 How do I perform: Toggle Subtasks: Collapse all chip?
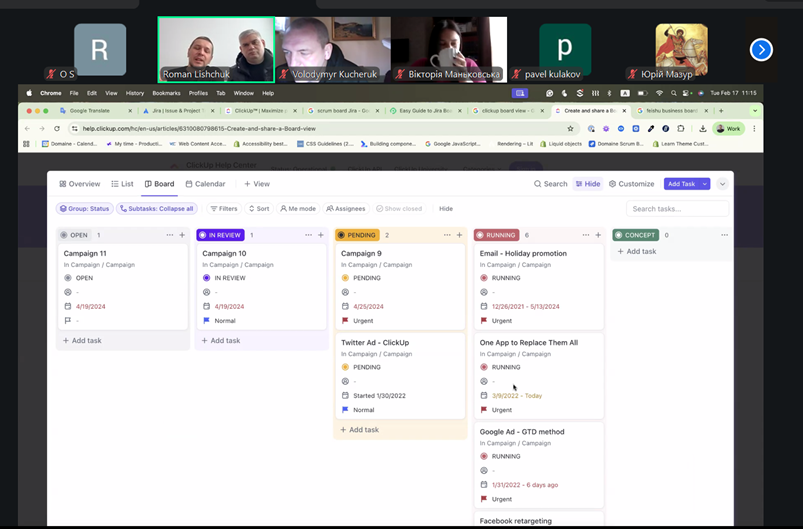(157, 208)
